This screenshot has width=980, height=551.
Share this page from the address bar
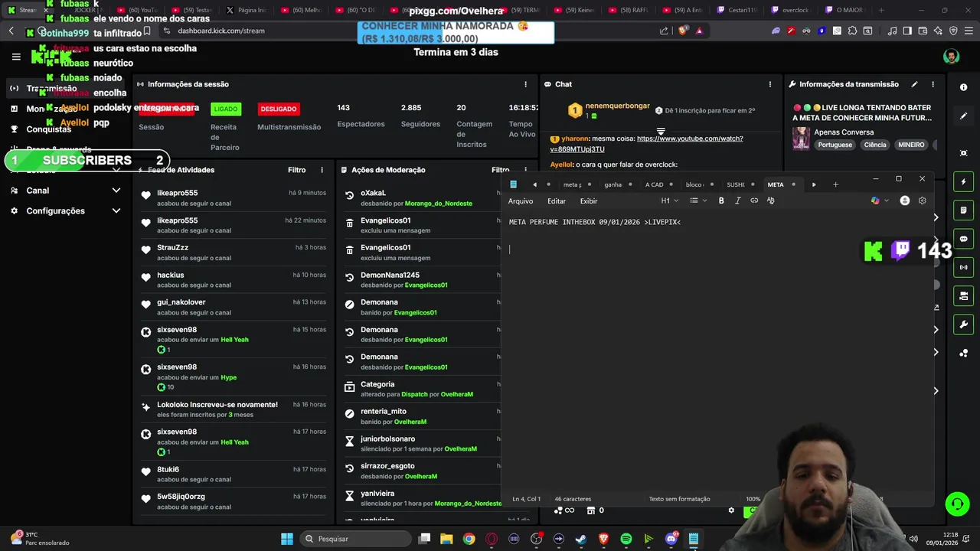tap(664, 31)
